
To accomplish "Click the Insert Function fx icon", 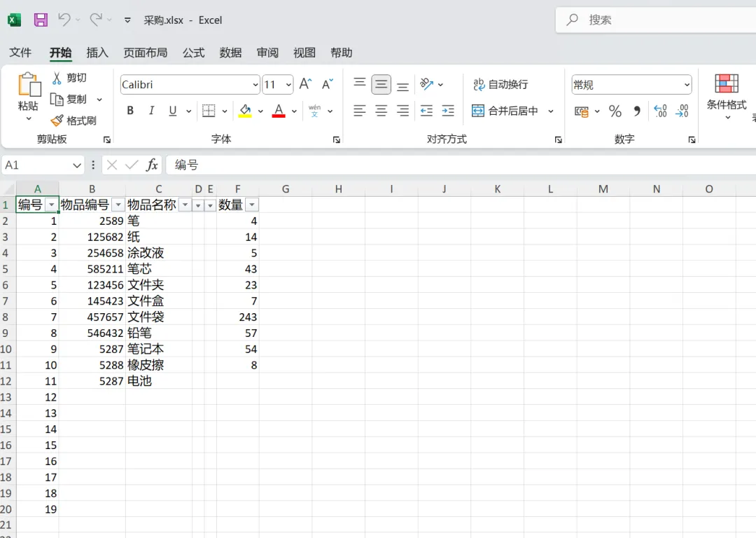I will (x=152, y=165).
